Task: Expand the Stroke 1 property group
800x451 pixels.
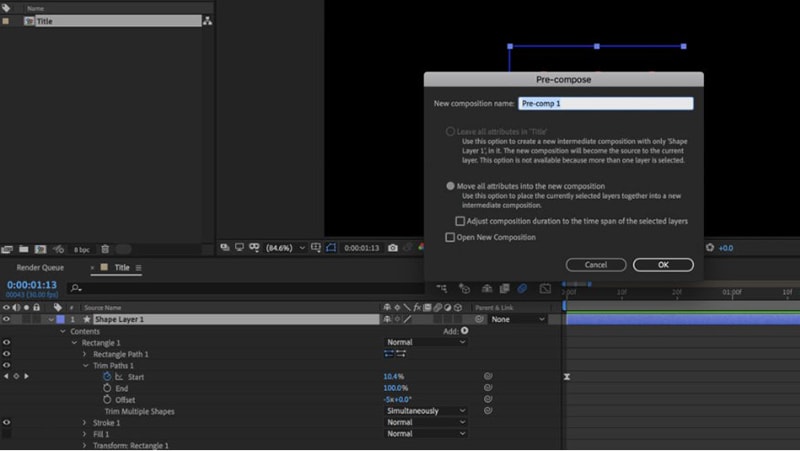Action: 85,422
